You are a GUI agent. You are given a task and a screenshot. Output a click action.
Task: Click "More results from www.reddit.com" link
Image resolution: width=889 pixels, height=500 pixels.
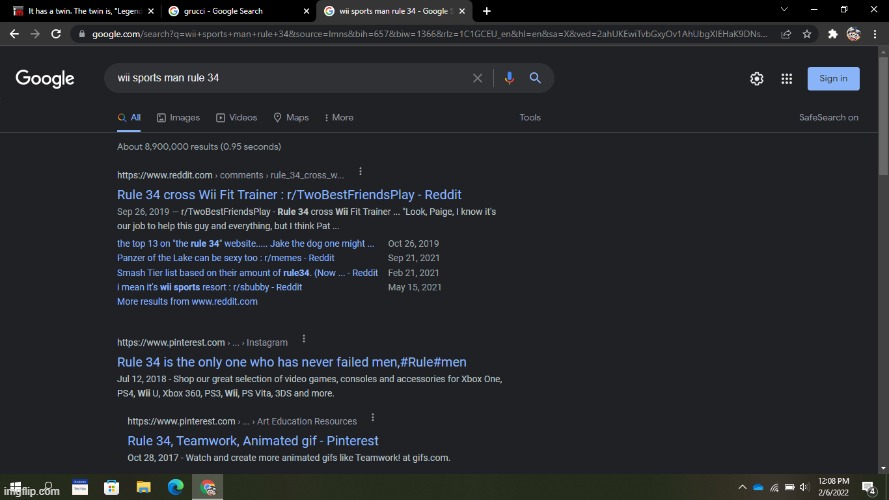pos(187,301)
